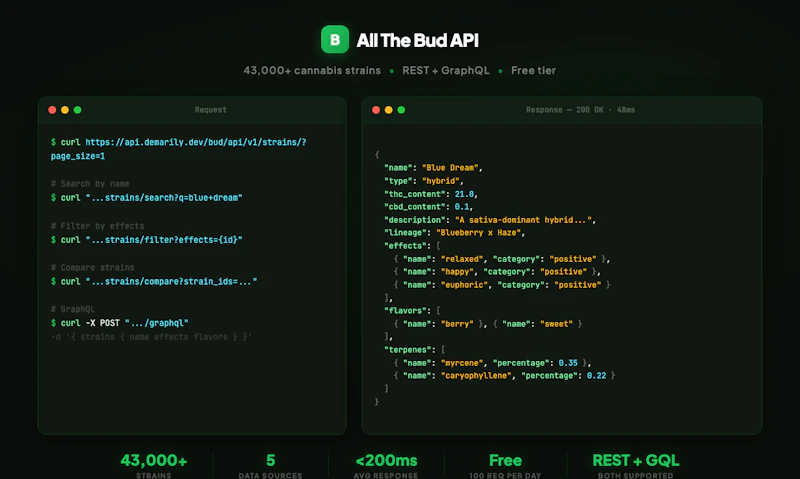Click the '# Filter by effects' comment
The image size is (800, 479).
[x=97, y=225]
